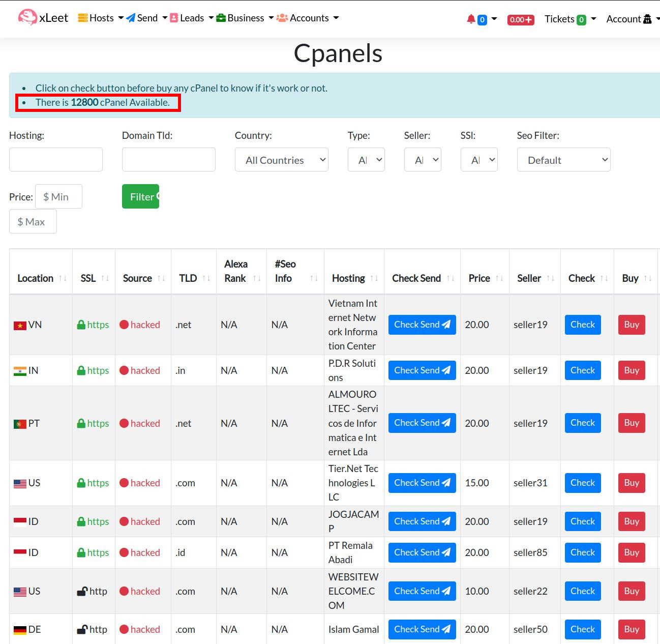The width and height of the screenshot is (660, 644).
Task: Open the Accounts menu
Action: (x=308, y=18)
